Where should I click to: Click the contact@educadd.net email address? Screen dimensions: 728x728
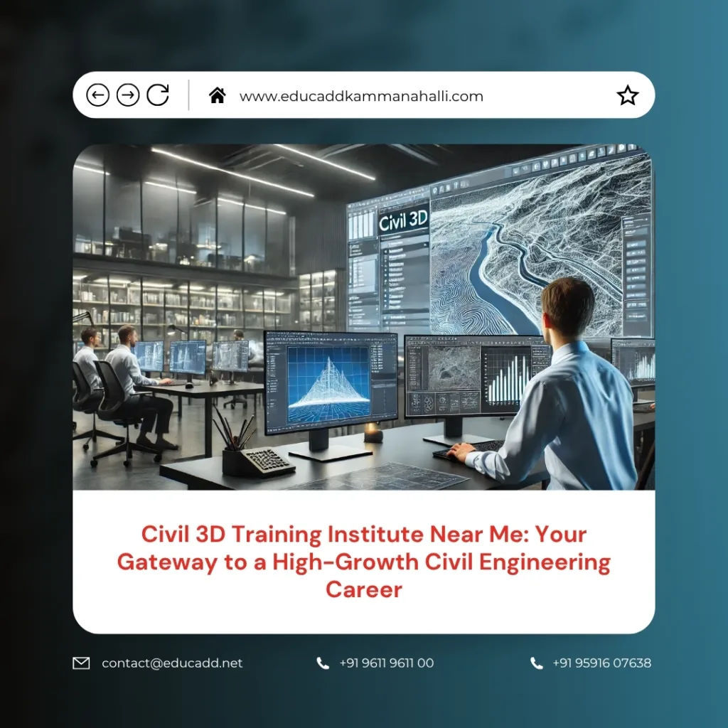coord(171,663)
